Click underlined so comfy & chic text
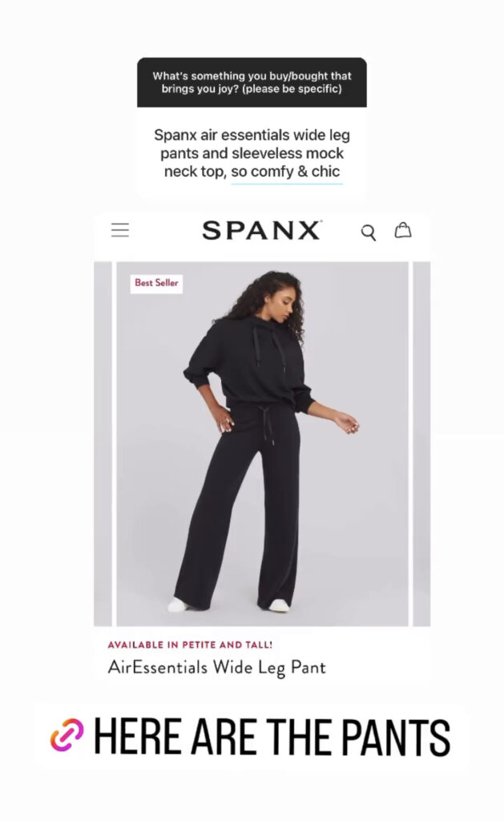This screenshot has width=504, height=821. click(x=286, y=172)
